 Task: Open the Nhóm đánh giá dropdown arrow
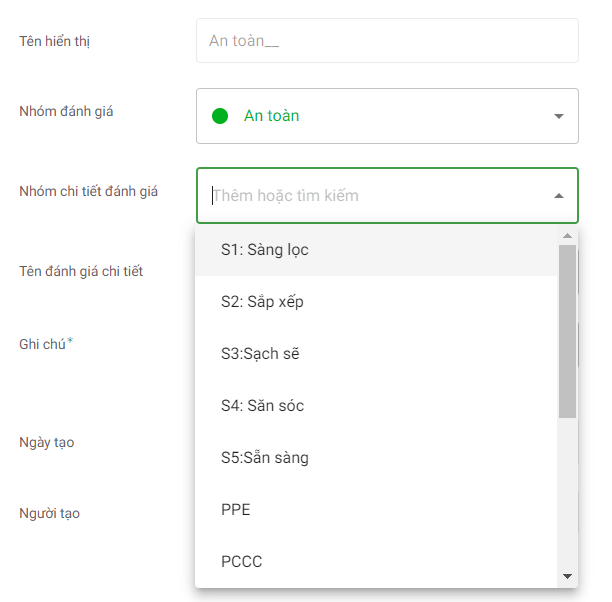558,116
